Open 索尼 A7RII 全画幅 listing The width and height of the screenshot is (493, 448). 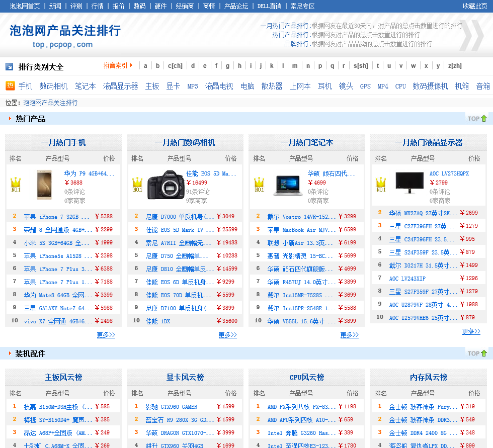click(x=178, y=243)
